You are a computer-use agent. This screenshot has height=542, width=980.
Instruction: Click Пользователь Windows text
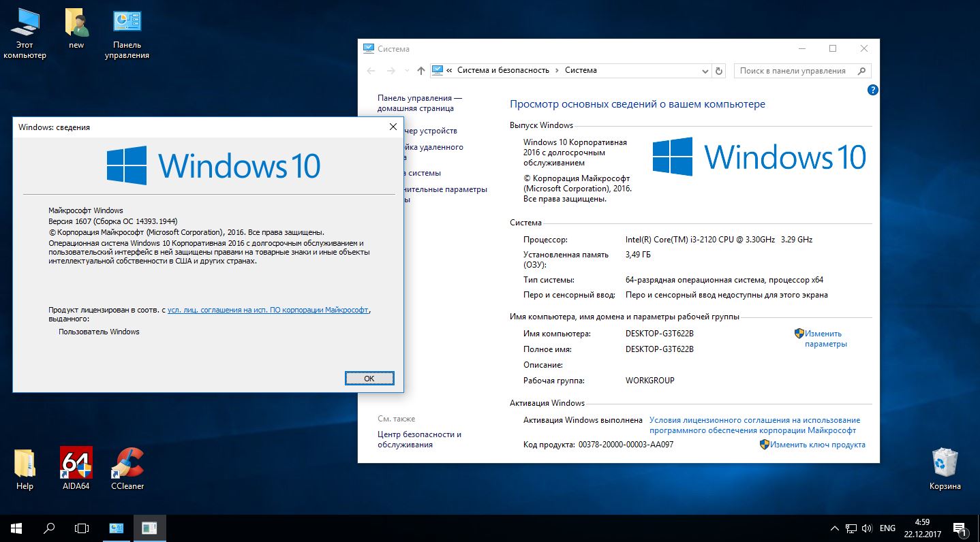coord(99,332)
